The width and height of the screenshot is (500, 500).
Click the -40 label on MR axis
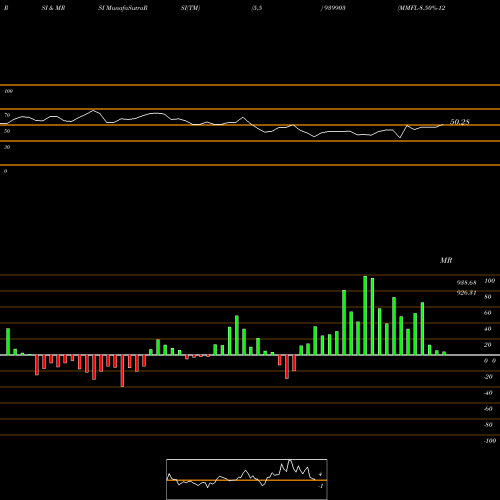click(488, 393)
